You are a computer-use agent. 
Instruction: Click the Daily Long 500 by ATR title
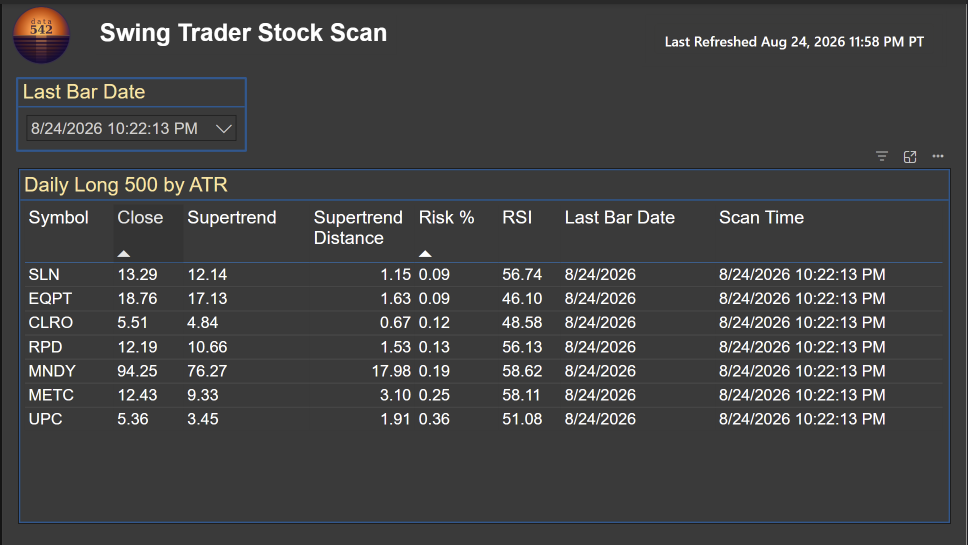coord(126,185)
